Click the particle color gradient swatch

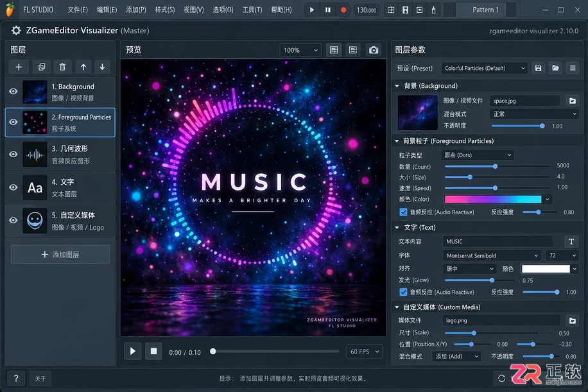[x=493, y=199]
